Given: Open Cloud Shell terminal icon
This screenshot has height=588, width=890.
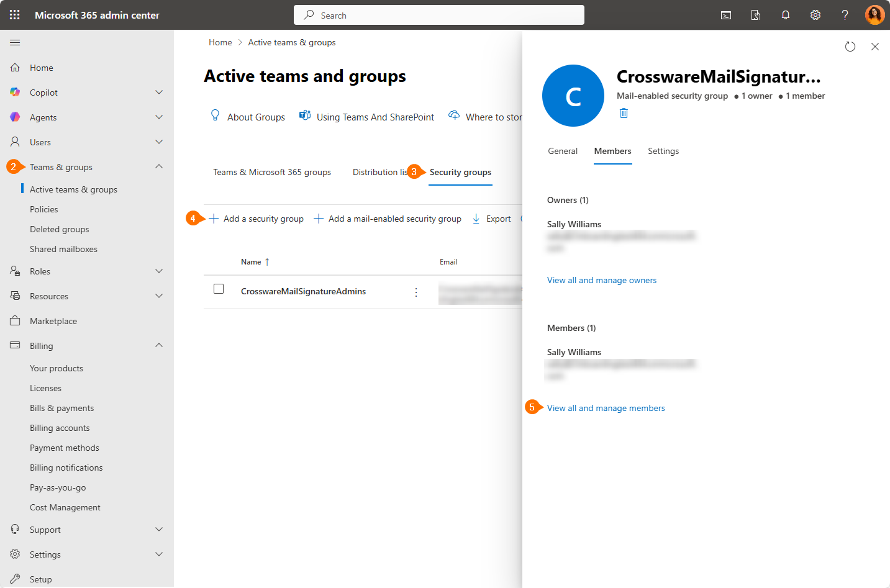Looking at the screenshot, I should tap(725, 15).
